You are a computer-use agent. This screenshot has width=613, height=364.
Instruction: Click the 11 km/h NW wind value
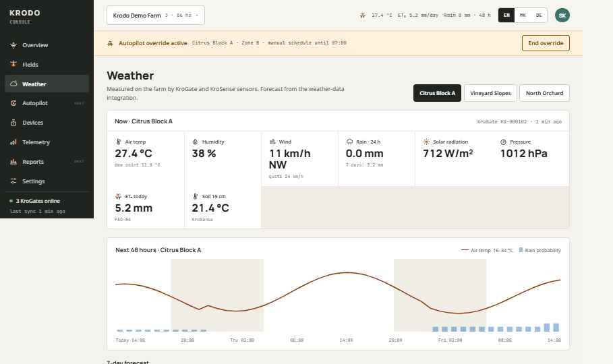click(290, 159)
